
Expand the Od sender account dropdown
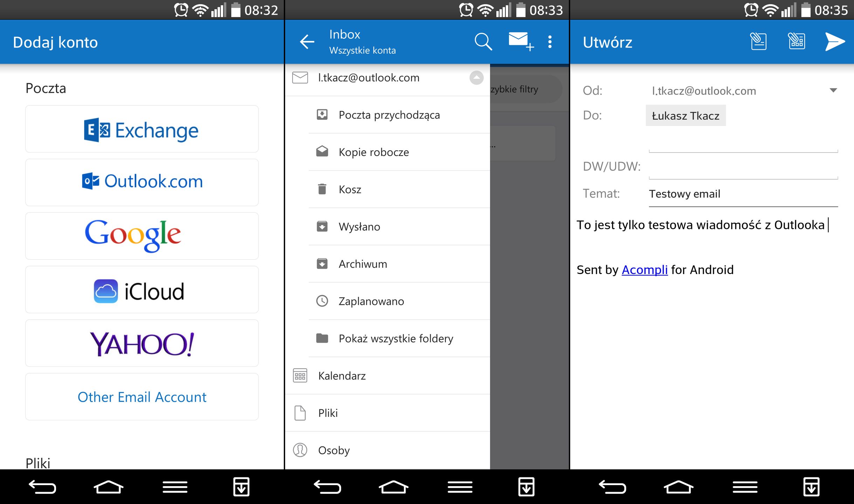(833, 91)
